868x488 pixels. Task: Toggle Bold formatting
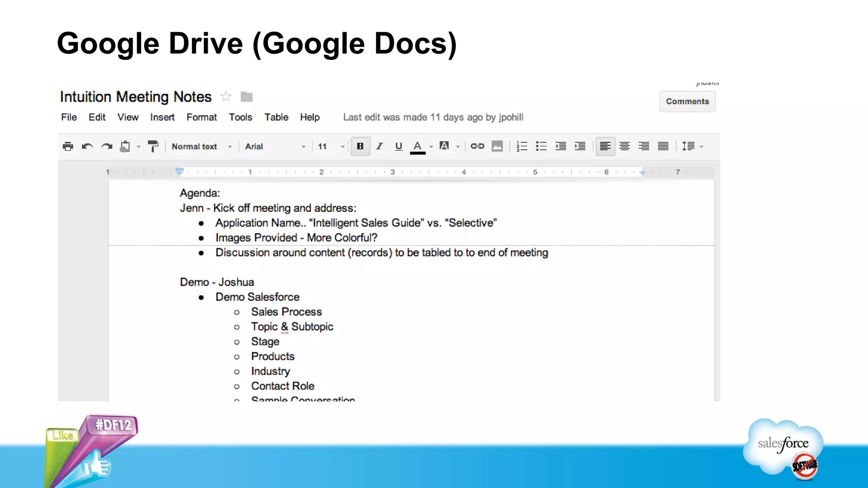360,147
